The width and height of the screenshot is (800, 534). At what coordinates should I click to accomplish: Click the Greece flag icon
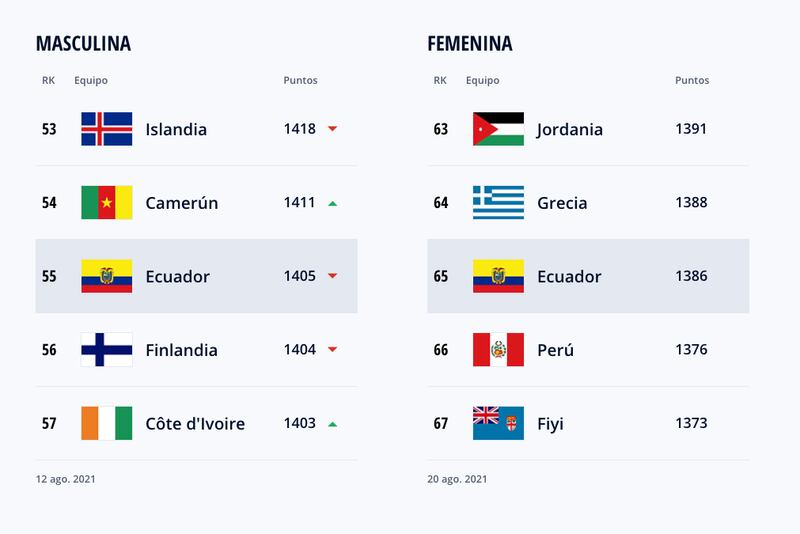498,202
